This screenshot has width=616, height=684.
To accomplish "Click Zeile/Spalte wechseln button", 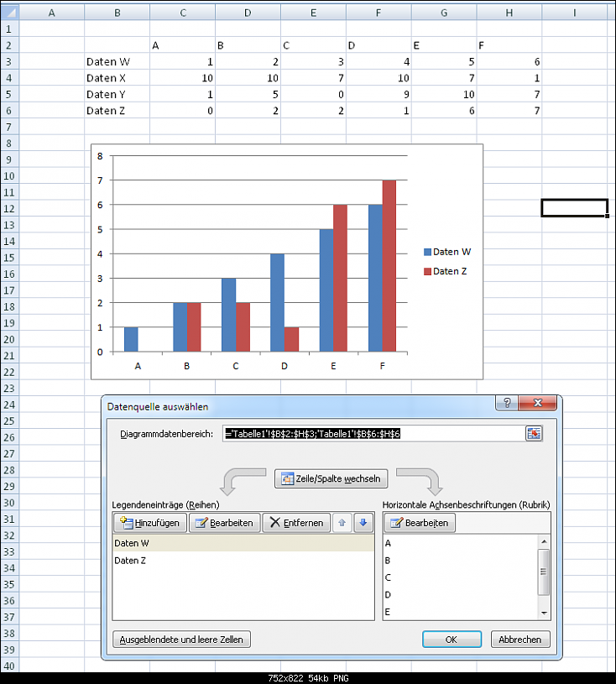I will tap(331, 479).
